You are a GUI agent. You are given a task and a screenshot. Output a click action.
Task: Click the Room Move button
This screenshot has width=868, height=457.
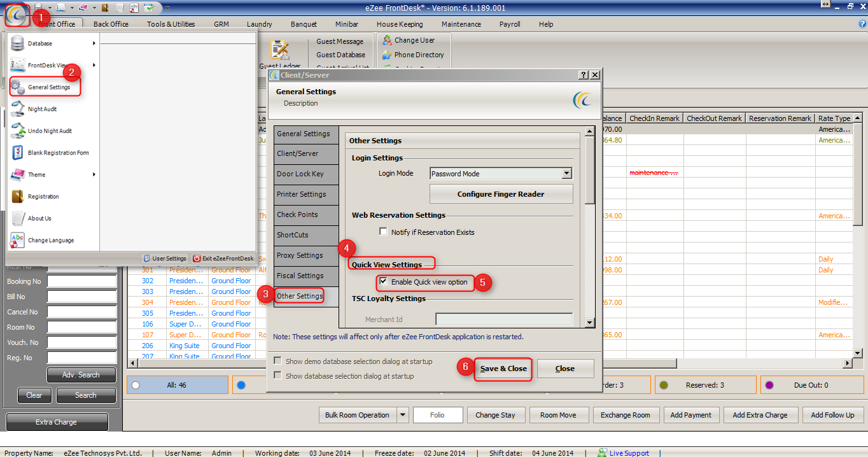pyautogui.click(x=558, y=415)
